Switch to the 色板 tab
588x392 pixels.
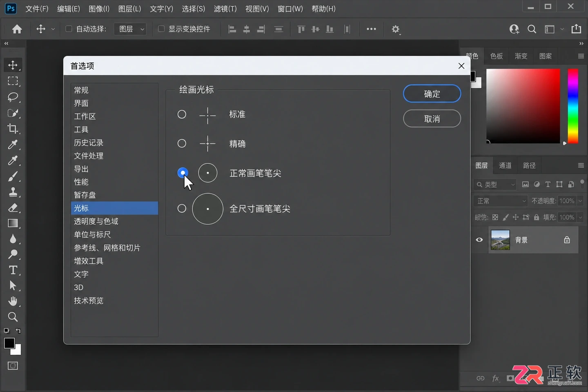pos(497,56)
